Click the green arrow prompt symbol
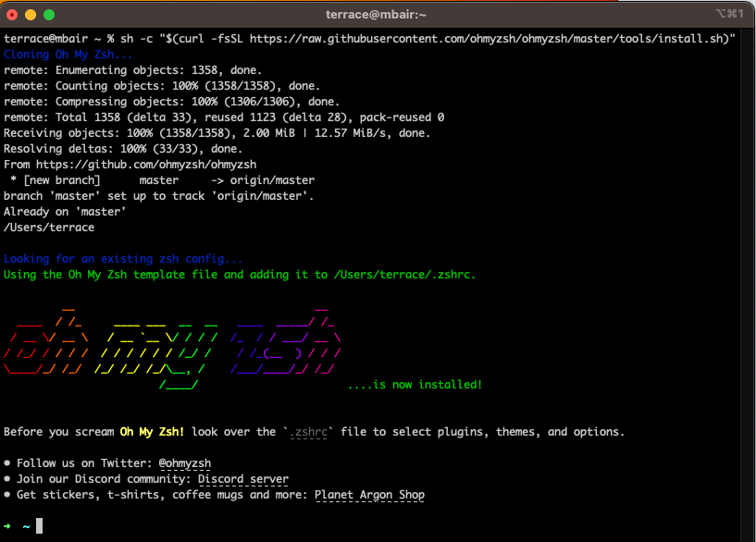The image size is (756, 542). click(x=7, y=526)
